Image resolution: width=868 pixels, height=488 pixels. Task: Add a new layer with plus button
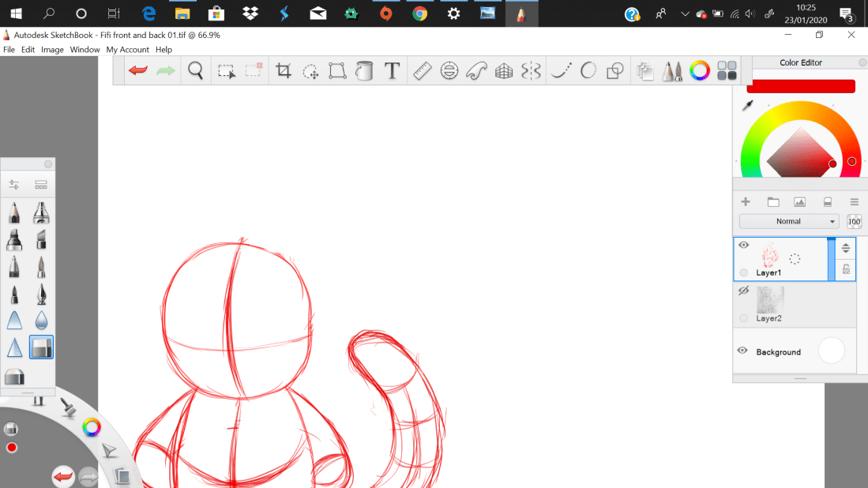click(745, 202)
